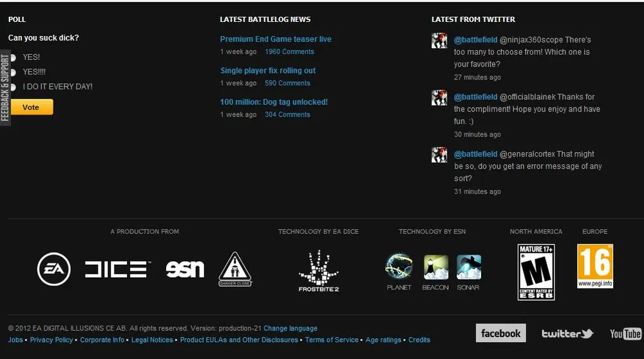Select the Sonar technology icon
This screenshot has height=359, width=644.
468,267
